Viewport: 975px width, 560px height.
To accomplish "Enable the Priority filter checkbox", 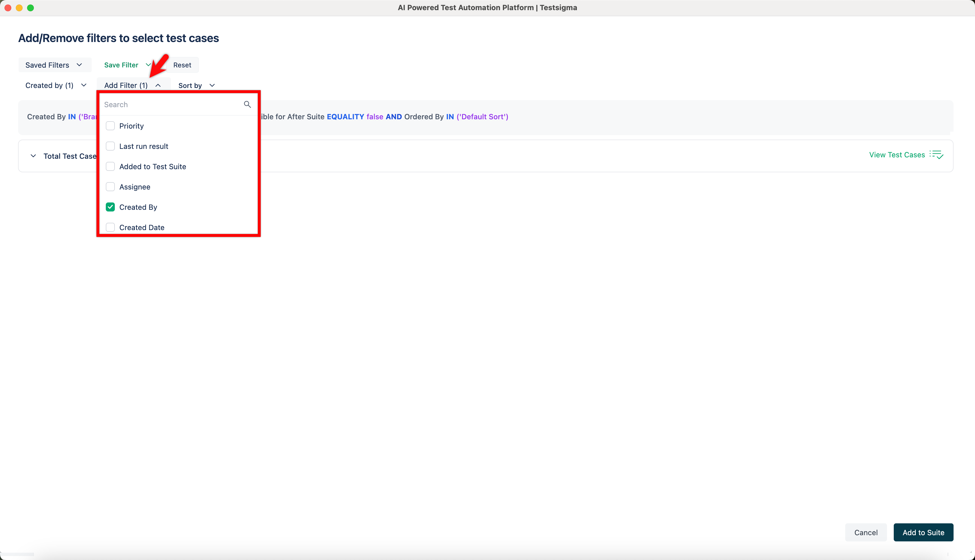I will click(110, 126).
